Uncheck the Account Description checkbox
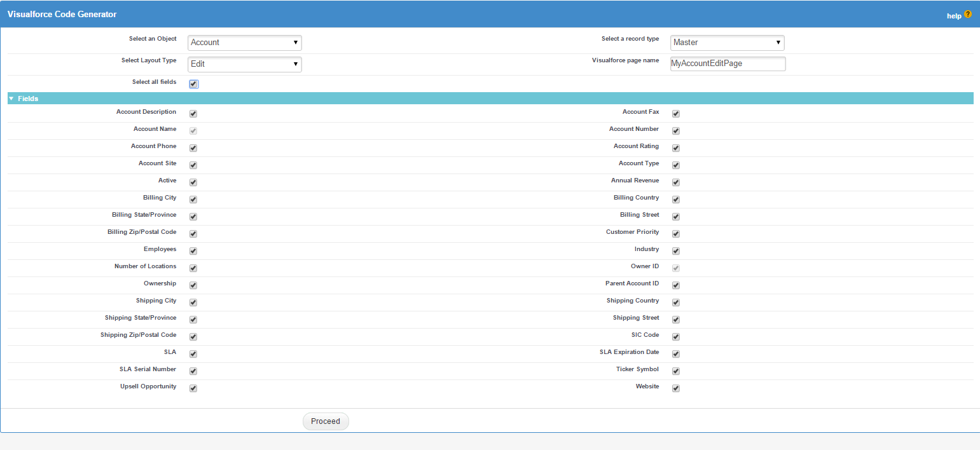 tap(193, 113)
